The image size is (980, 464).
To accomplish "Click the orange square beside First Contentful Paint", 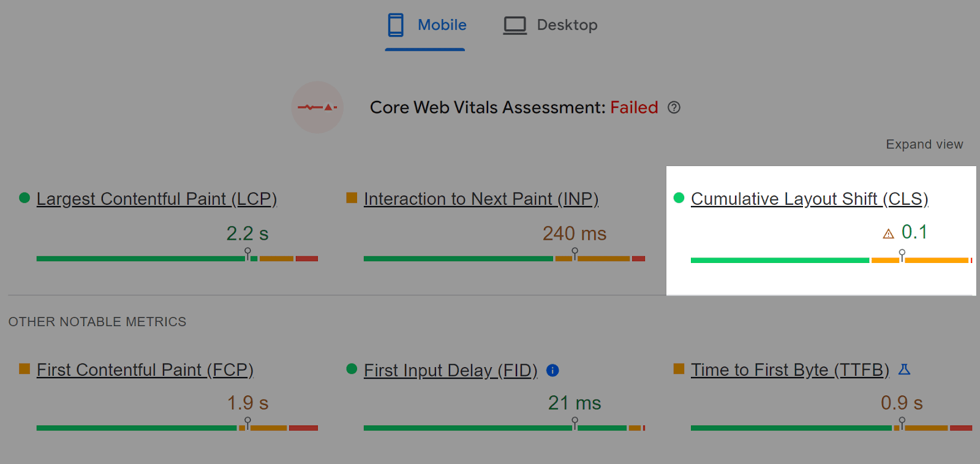I will pos(23,369).
